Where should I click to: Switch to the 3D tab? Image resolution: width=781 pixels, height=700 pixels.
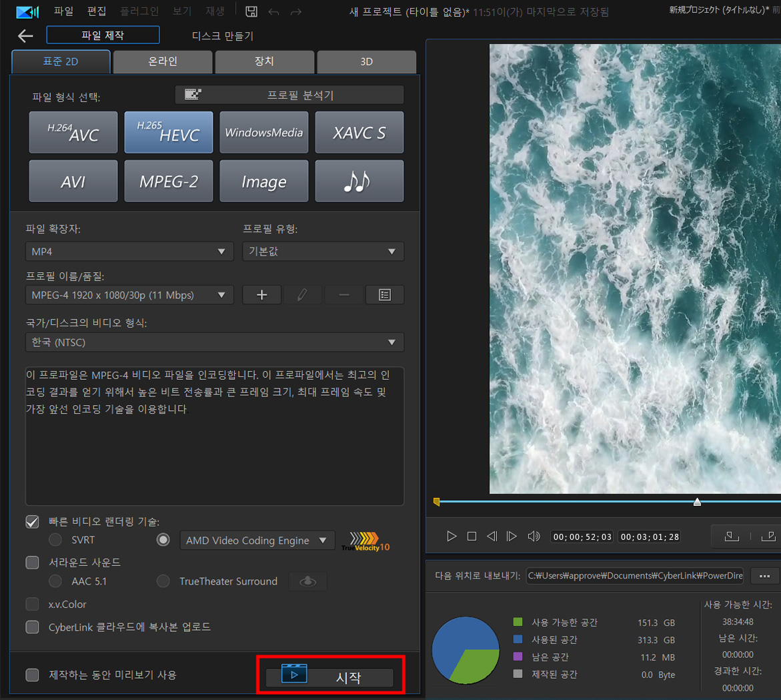[367, 61]
